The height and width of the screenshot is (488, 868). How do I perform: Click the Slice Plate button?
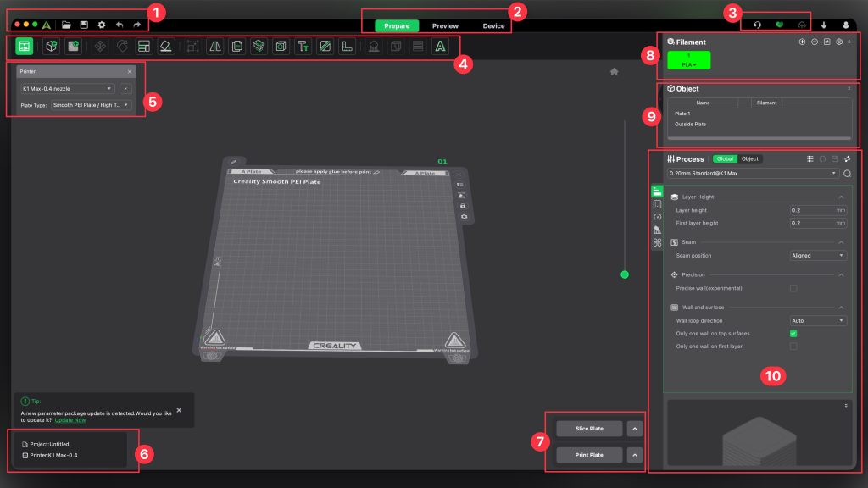coord(589,429)
